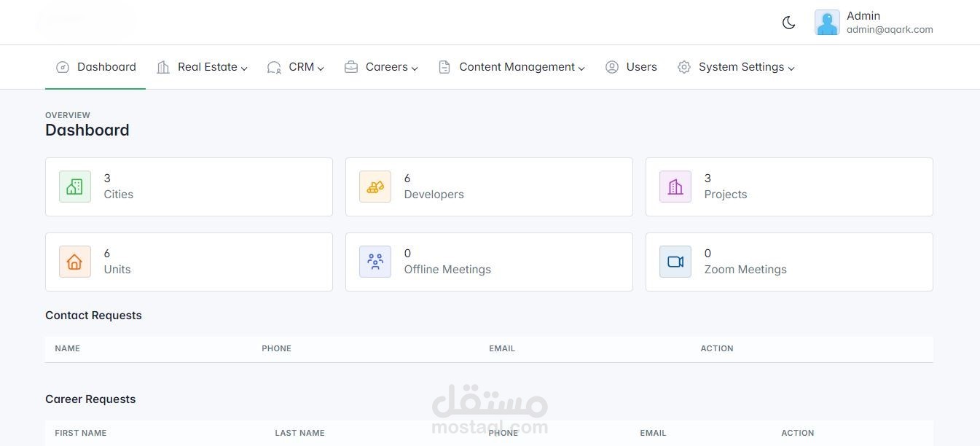The height and width of the screenshot is (446, 980).
Task: Click ACTION column in Contact Requests
Action: 717,348
